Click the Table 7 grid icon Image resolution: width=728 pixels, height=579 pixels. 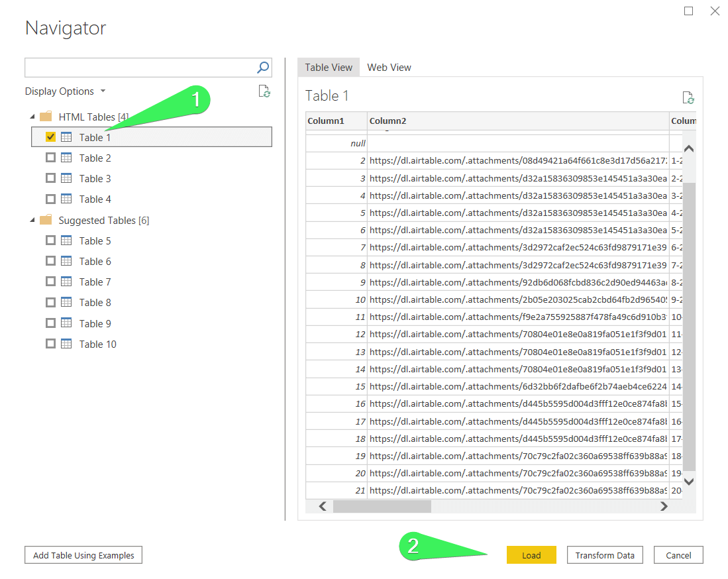[66, 282]
